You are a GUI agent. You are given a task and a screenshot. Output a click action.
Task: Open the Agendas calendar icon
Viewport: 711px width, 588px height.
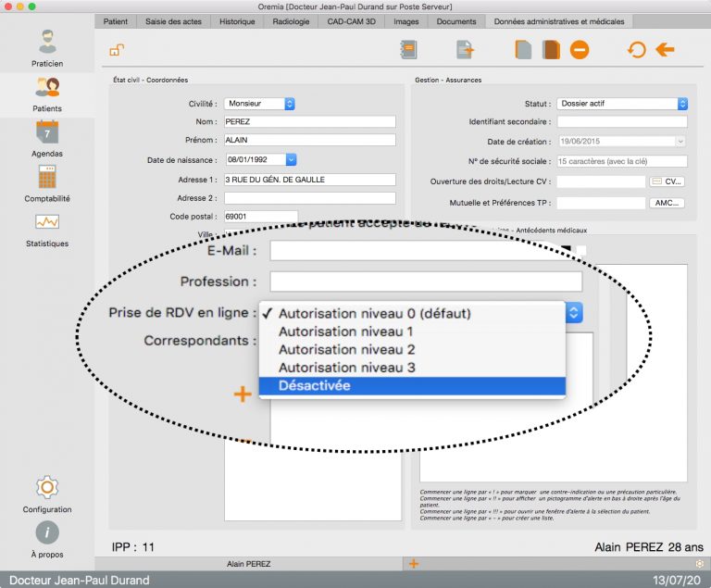pos(47,133)
